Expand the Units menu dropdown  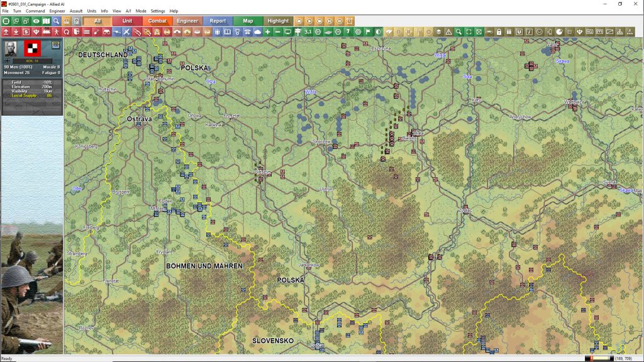point(92,11)
